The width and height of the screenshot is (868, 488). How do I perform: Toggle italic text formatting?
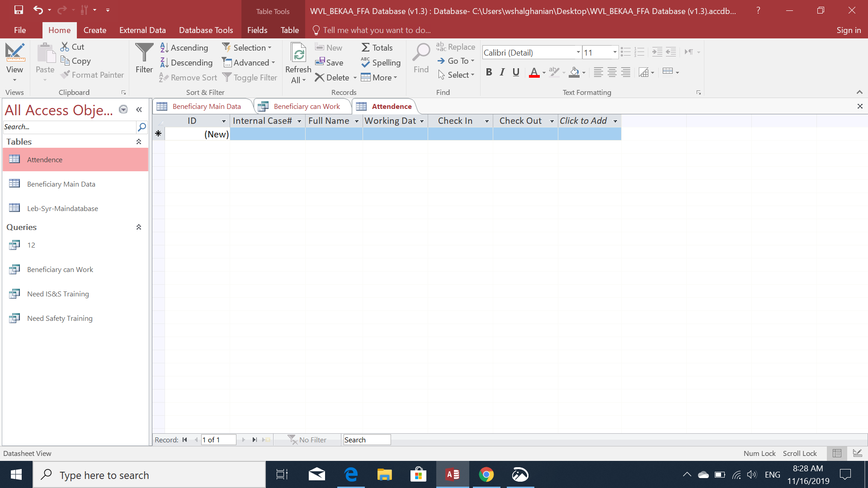point(502,72)
